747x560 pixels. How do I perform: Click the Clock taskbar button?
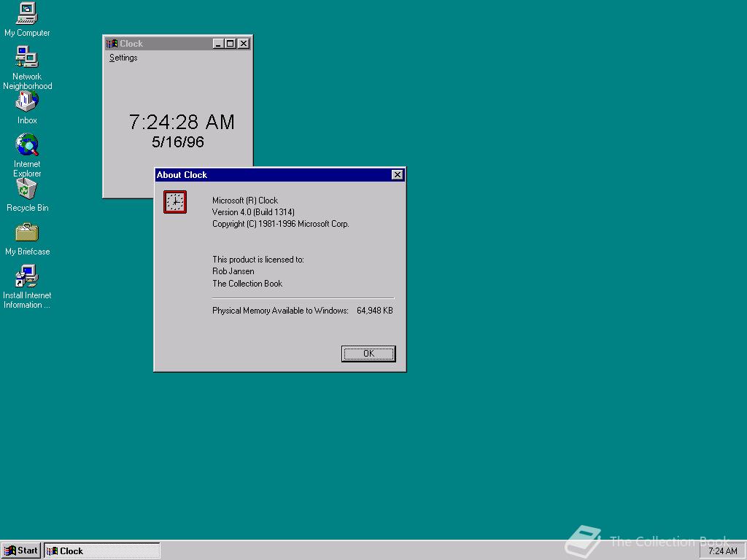(x=102, y=551)
